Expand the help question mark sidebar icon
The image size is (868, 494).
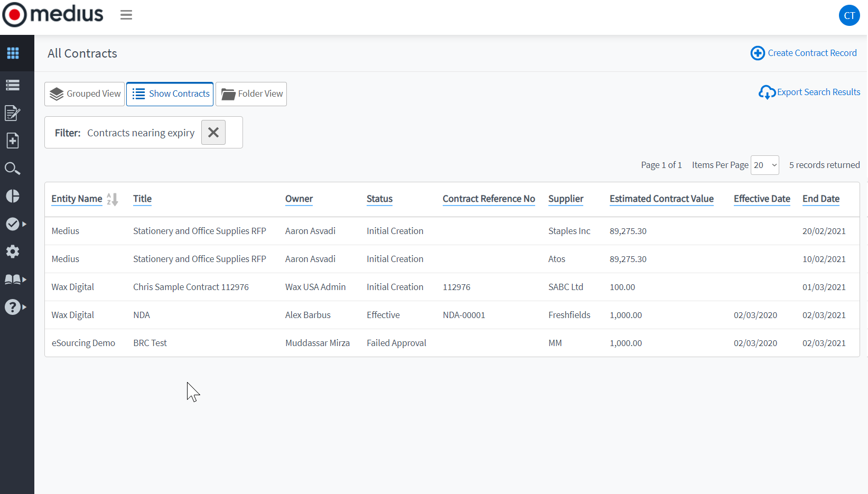click(x=16, y=307)
